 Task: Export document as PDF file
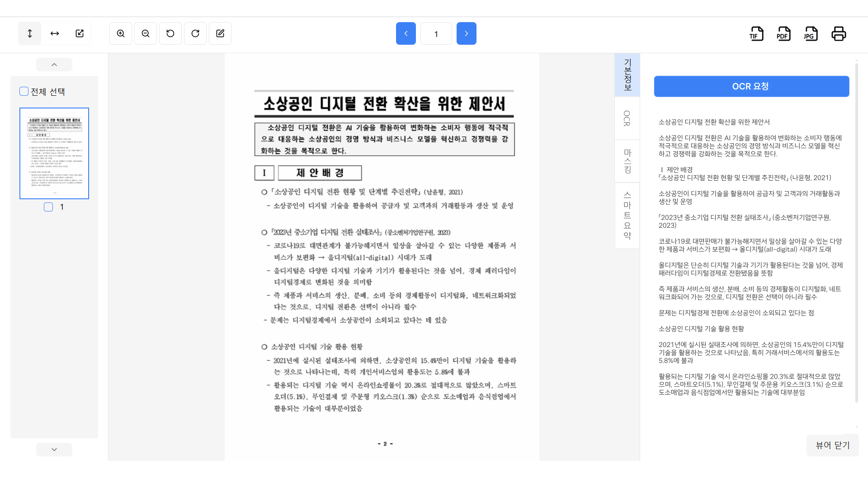coord(783,34)
